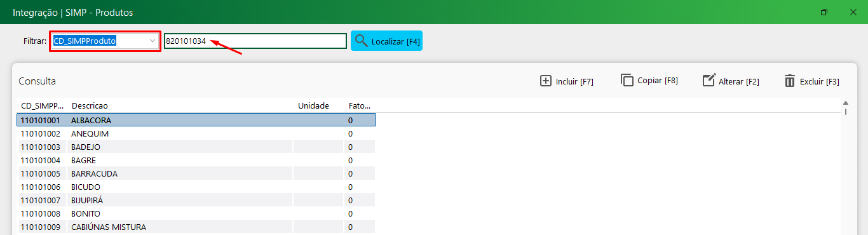Click the Localizar [F4] button label
This screenshot has height=235, width=868.
pos(395,41)
